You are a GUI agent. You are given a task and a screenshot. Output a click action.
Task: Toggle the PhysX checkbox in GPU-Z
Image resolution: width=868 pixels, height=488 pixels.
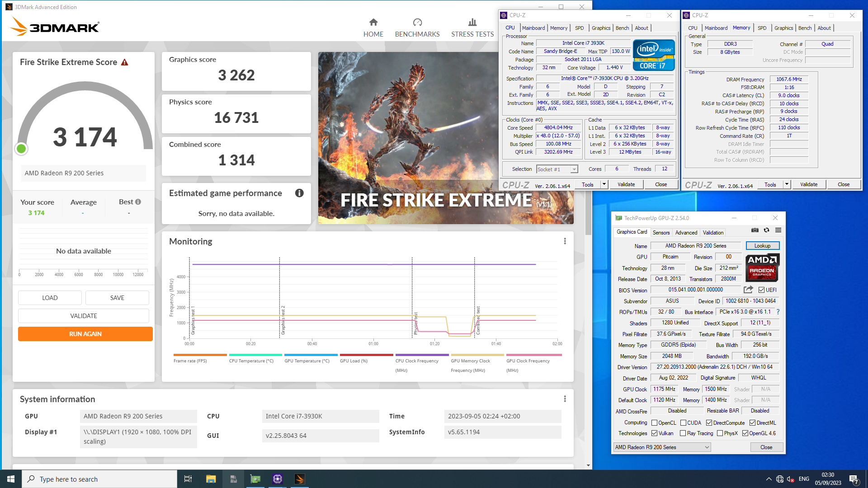[720, 433]
